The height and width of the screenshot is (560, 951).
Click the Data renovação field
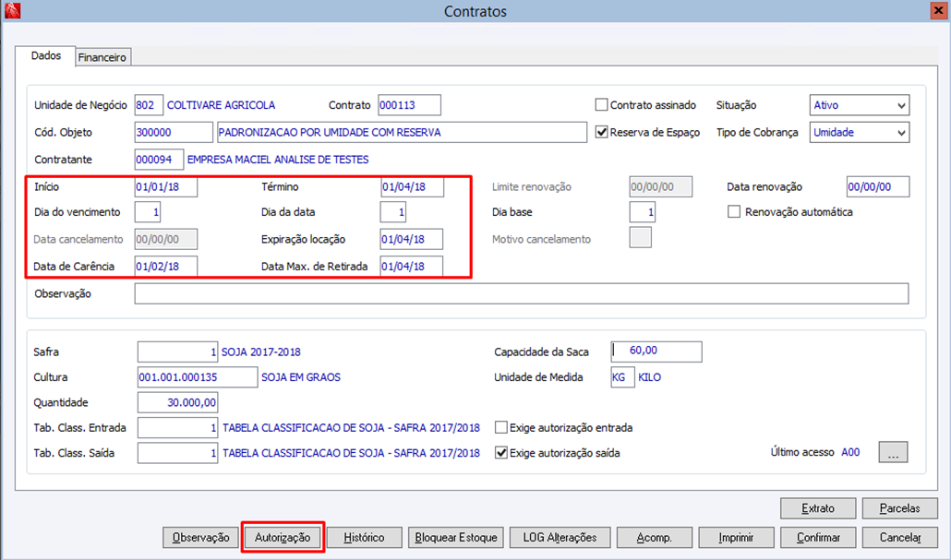pyautogui.click(x=878, y=186)
